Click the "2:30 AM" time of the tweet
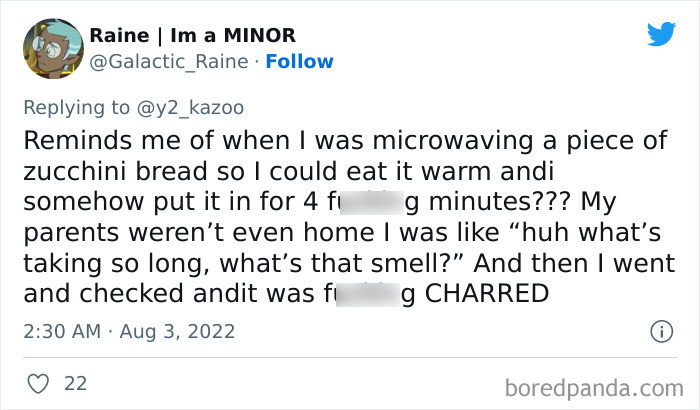Image resolution: width=700 pixels, height=410 pixels. point(60,330)
